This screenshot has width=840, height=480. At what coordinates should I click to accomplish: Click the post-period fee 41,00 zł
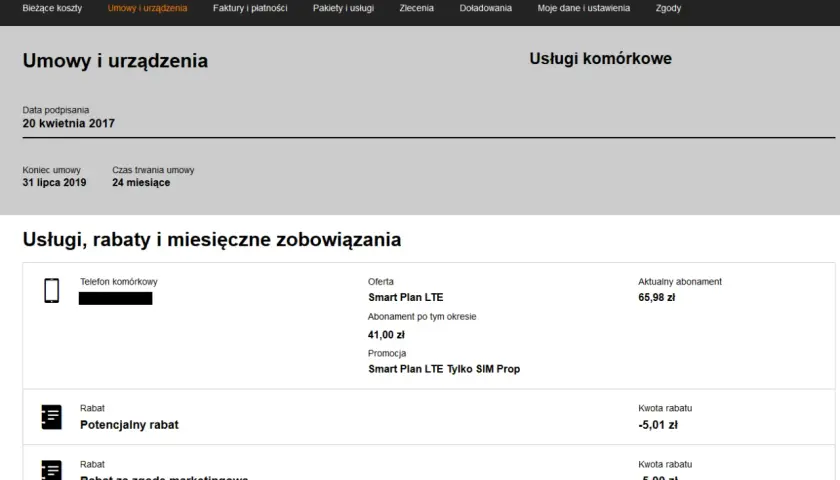(x=386, y=335)
